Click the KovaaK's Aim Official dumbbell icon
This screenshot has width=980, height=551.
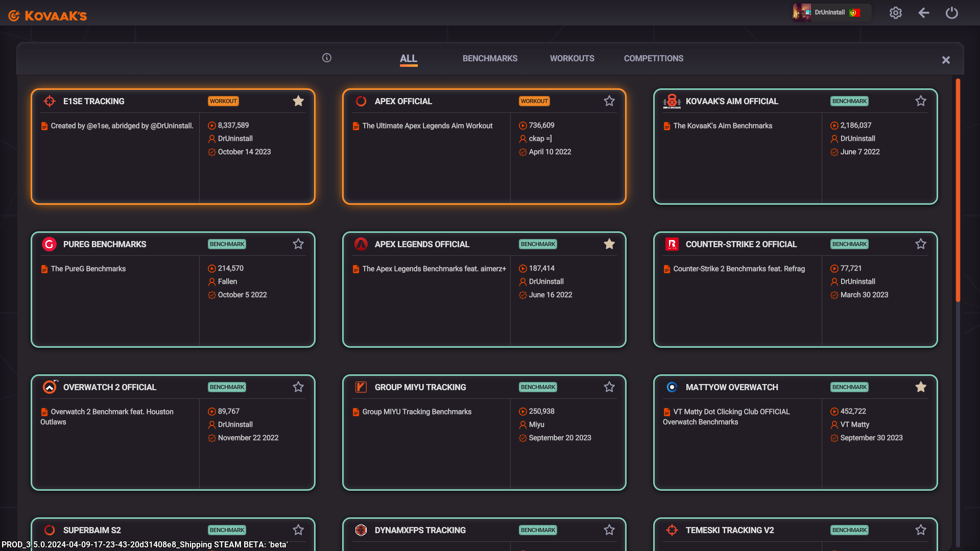[x=672, y=101]
